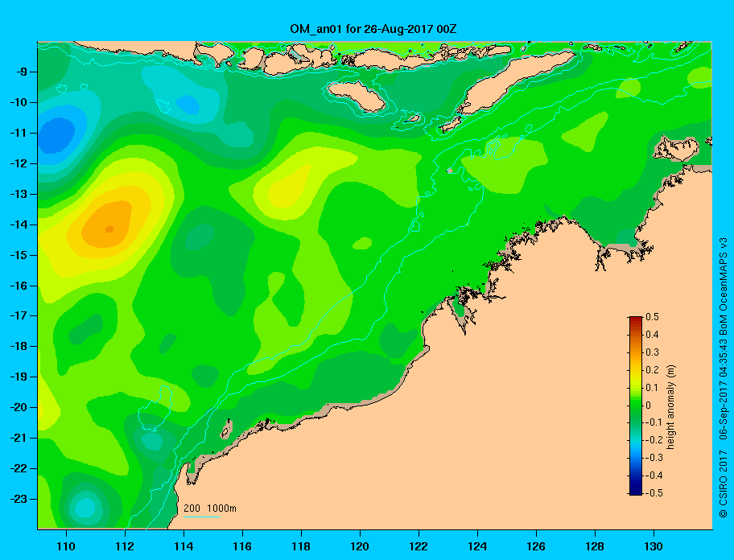Click latitude label -19 on the axis
Viewport: 734px width, 560px height.
point(19,377)
